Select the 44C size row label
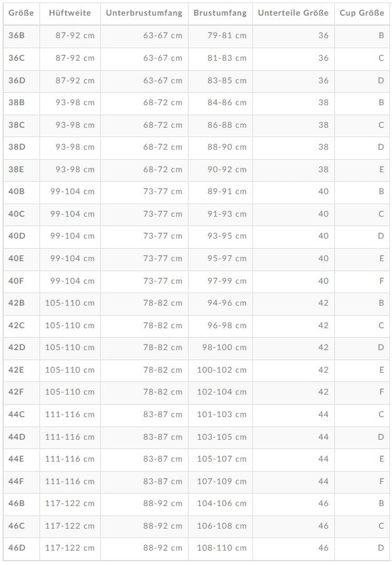 click(17, 414)
